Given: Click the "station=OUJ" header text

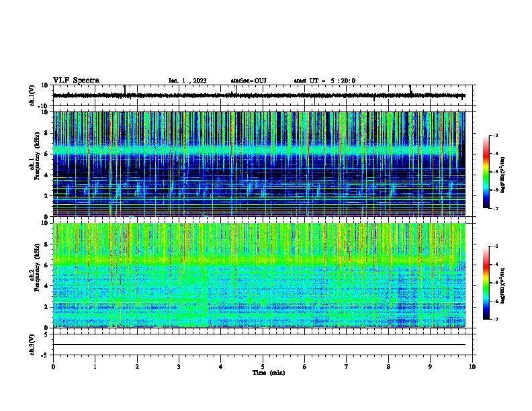Looking at the screenshot, I should pos(249,81).
